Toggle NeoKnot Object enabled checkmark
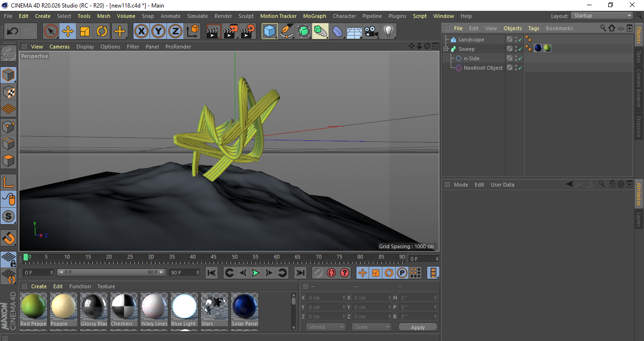The height and width of the screenshot is (341, 644). 520,68
